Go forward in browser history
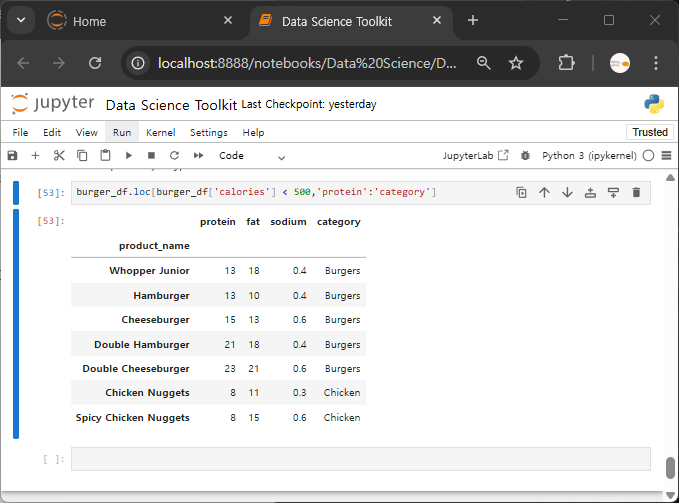Image resolution: width=679 pixels, height=503 pixels. click(58, 63)
